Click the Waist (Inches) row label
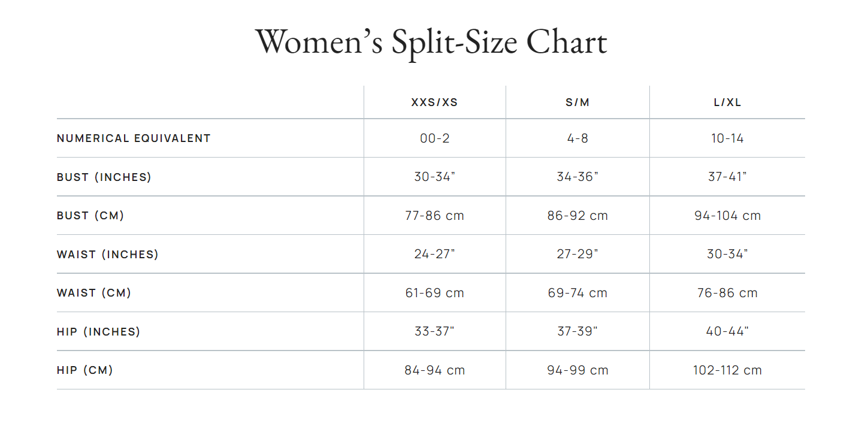The width and height of the screenshot is (868, 432). pyautogui.click(x=108, y=255)
